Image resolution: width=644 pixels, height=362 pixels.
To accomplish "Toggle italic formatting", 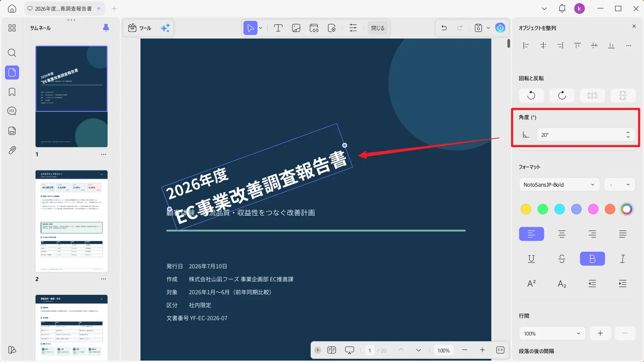I will (x=623, y=259).
